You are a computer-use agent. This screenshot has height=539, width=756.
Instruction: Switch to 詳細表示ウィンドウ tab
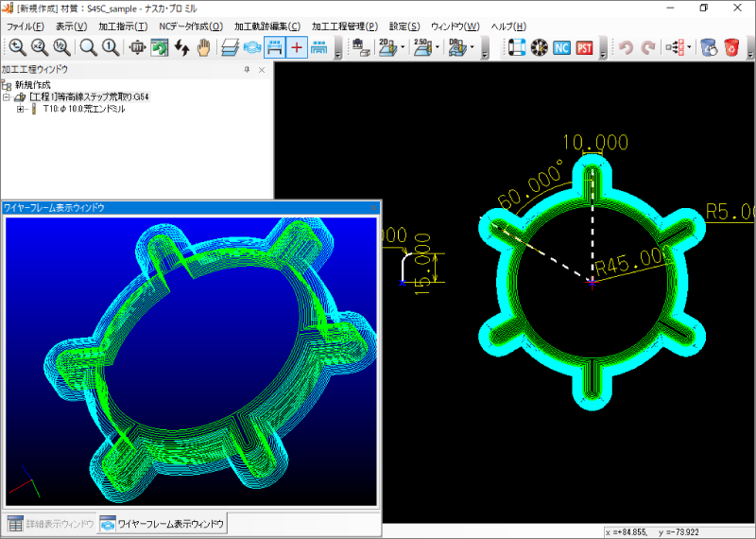(51, 524)
